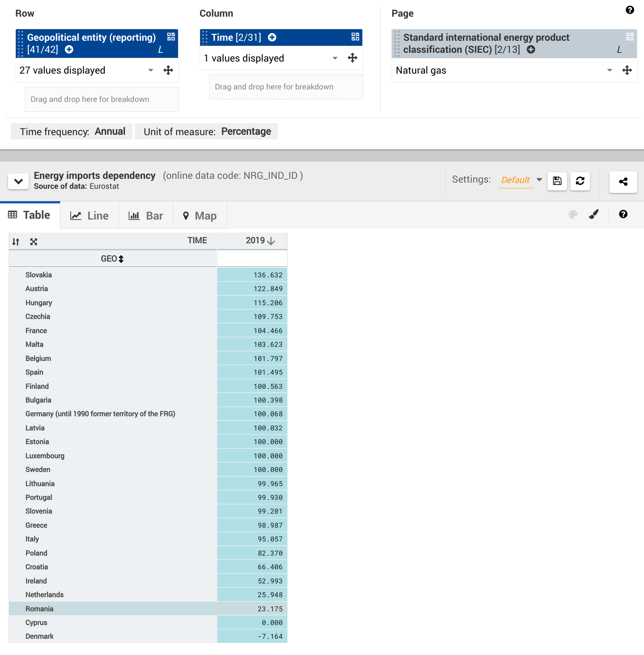Click the expand table fullscreen icon
Viewport: 644px width, 655px height.
point(34,242)
